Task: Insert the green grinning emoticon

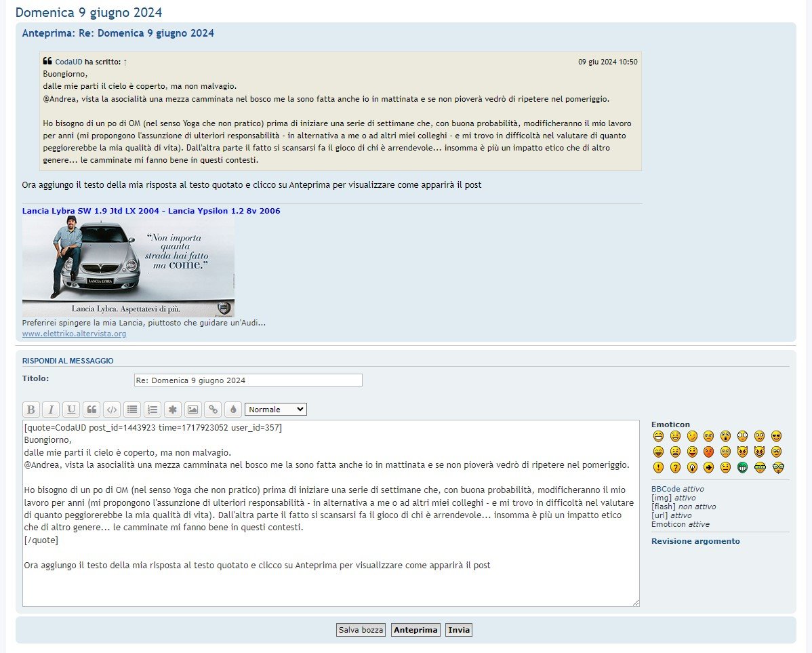Action: 743,467
